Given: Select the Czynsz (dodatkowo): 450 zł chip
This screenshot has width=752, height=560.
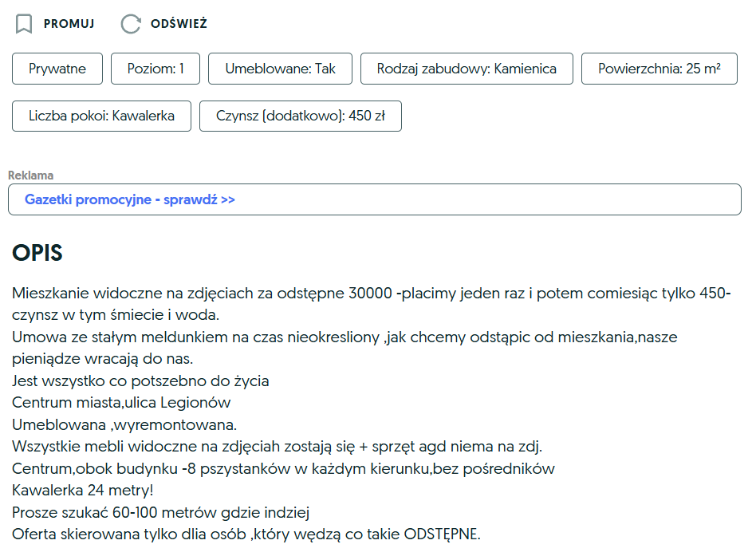Looking at the screenshot, I should pyautogui.click(x=301, y=116).
